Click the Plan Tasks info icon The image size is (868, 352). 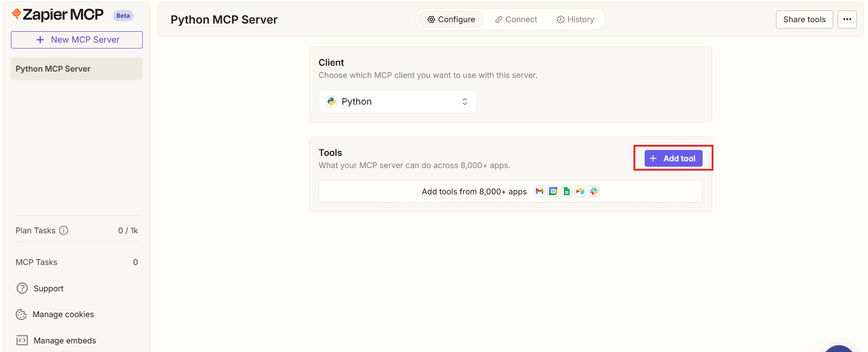(x=64, y=231)
